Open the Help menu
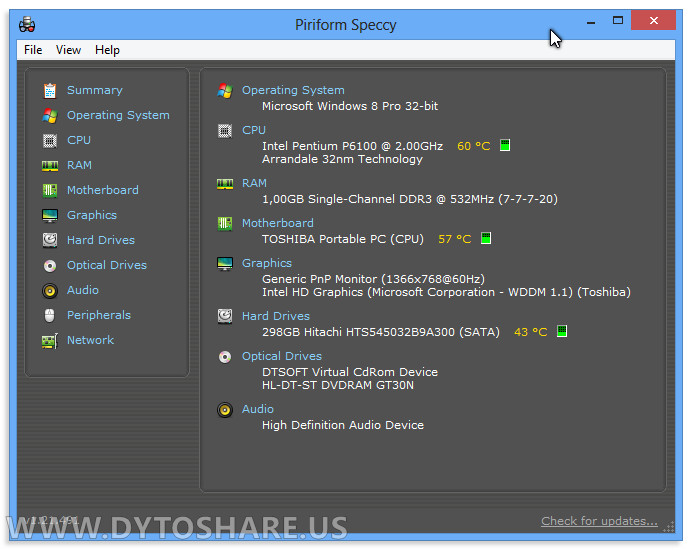 (107, 50)
